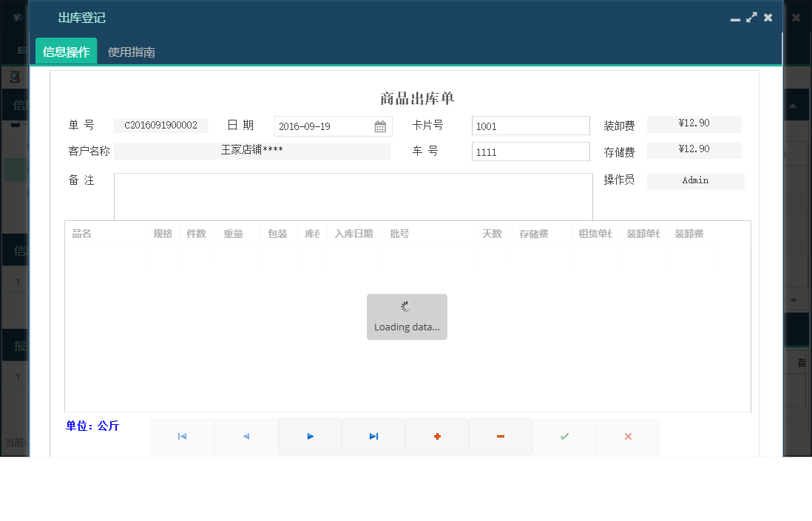812x521 pixels.
Task: Select the 信息操作 tab
Action: tap(66, 51)
